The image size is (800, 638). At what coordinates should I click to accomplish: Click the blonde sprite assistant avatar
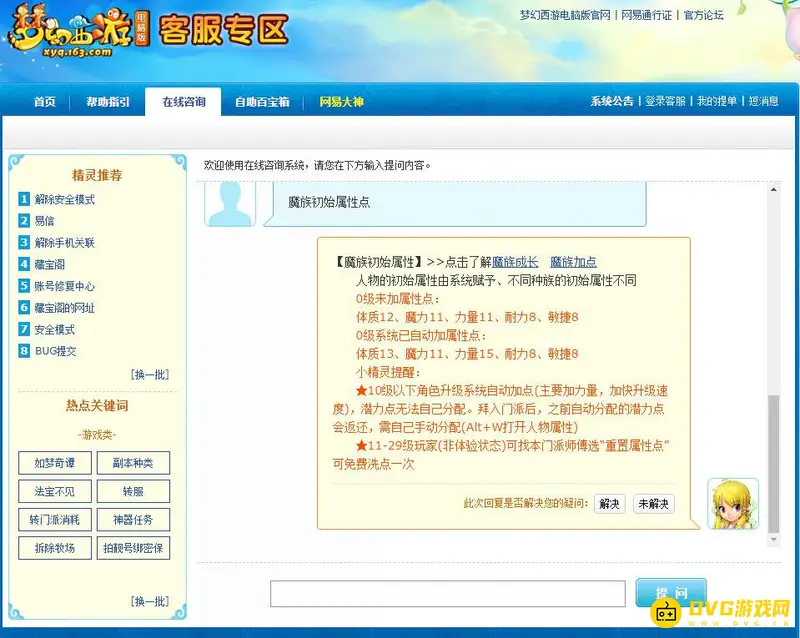click(x=733, y=503)
